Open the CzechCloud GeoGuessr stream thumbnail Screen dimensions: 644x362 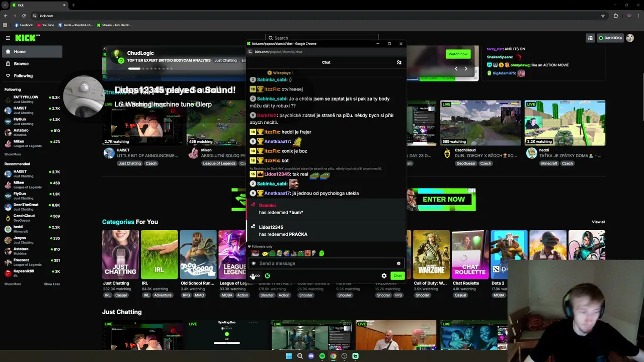480,123
